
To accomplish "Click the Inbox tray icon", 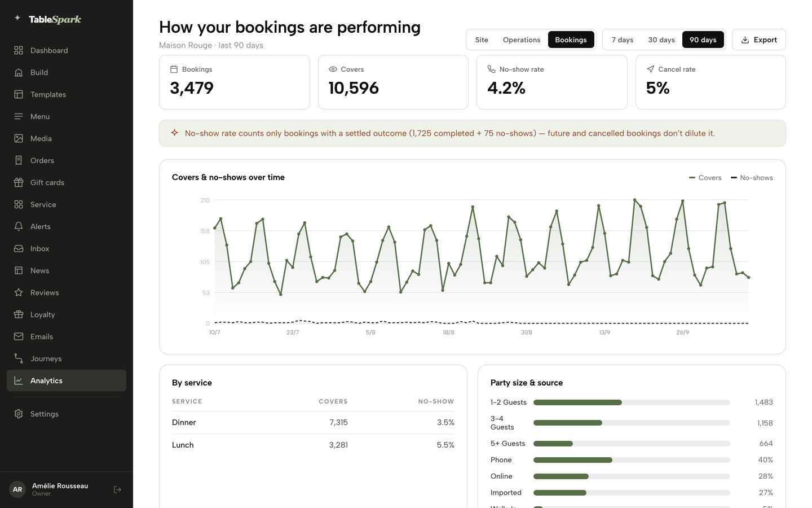I will coord(19,248).
